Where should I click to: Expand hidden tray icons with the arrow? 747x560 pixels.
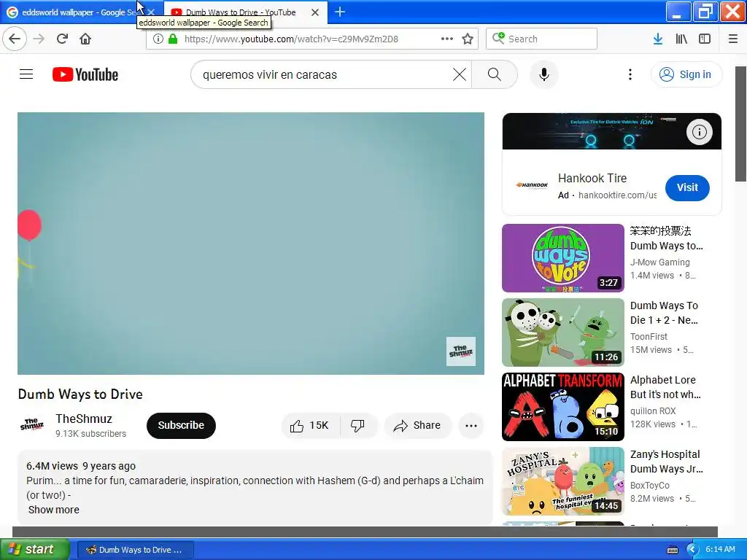tap(692, 550)
